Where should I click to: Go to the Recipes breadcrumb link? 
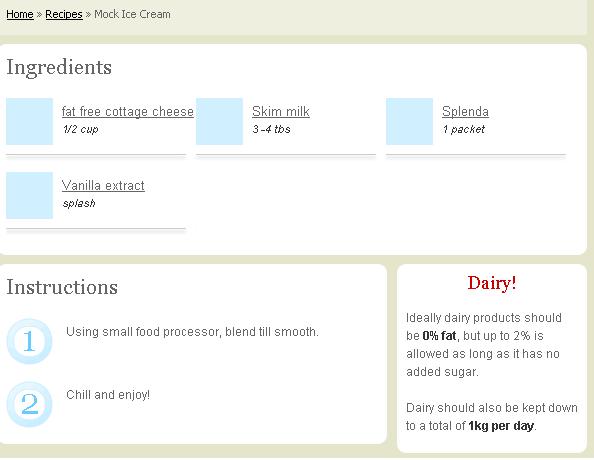(64, 14)
